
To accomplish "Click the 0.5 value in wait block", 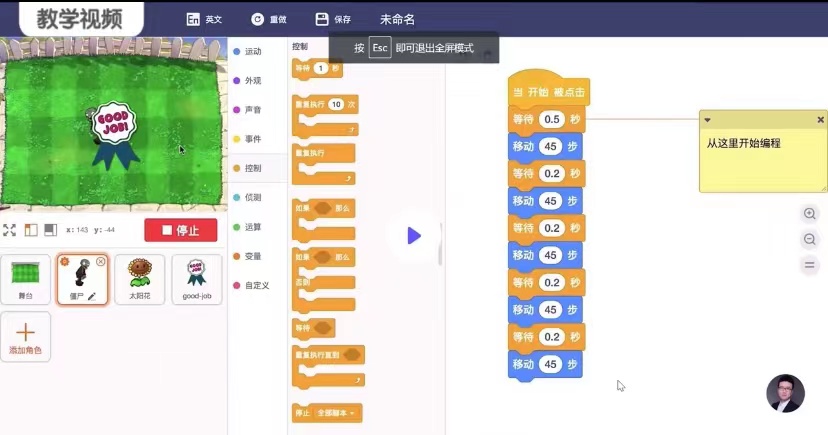I will (x=551, y=119).
